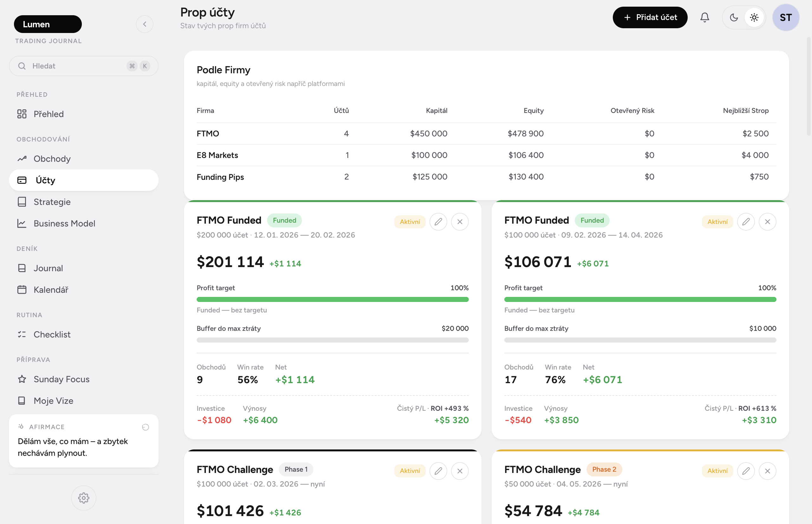This screenshot has width=812, height=524.
Task: Go to Obchody section
Action: click(84, 159)
